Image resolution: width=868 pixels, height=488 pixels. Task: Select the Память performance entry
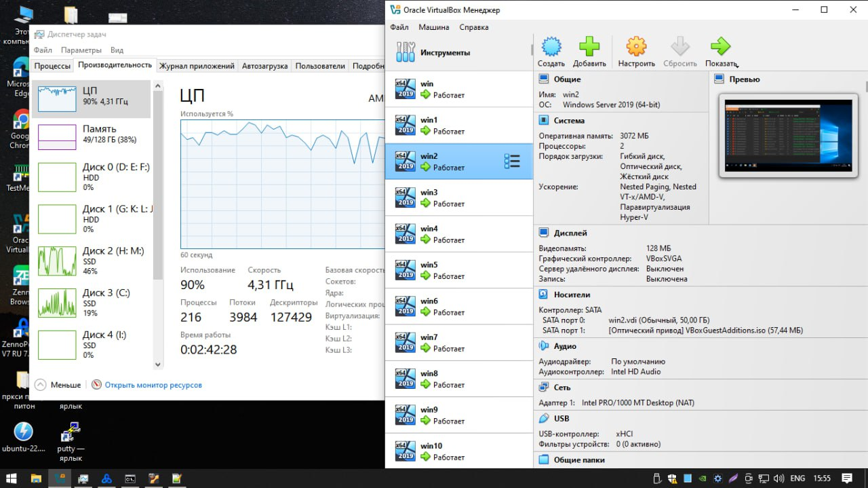[x=92, y=136]
